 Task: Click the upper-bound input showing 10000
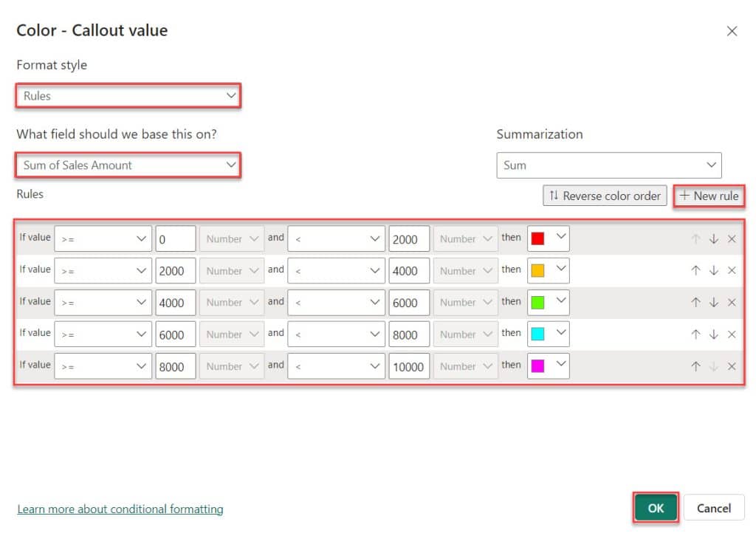point(409,366)
